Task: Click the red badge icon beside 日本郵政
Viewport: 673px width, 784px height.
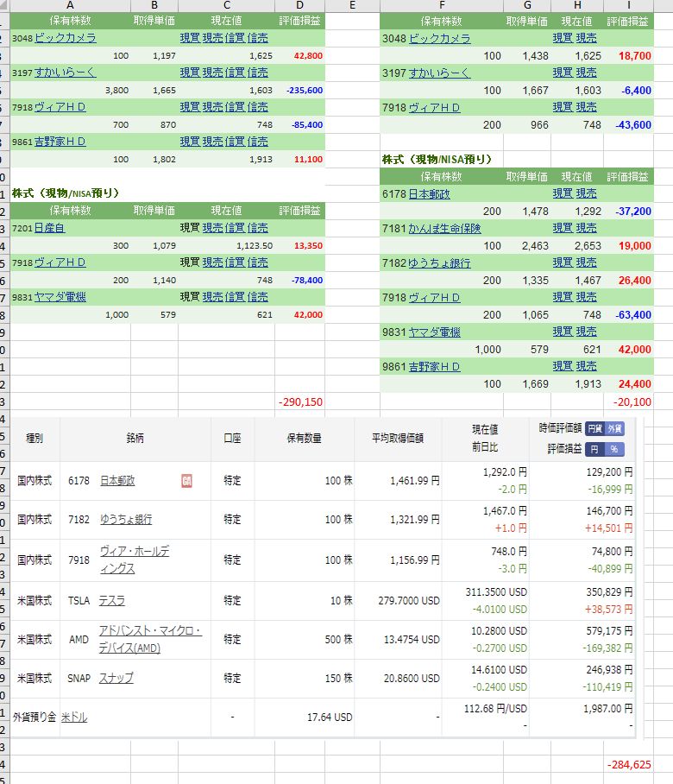Action: (x=186, y=481)
